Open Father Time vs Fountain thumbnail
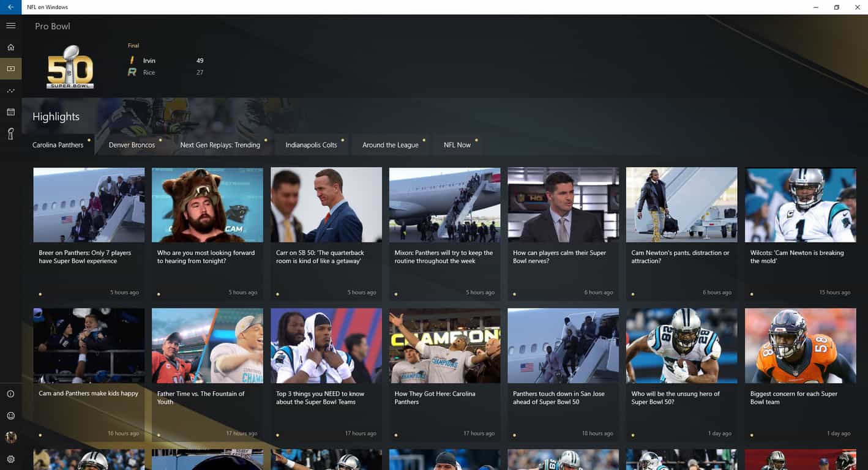868x470 pixels. 208,346
